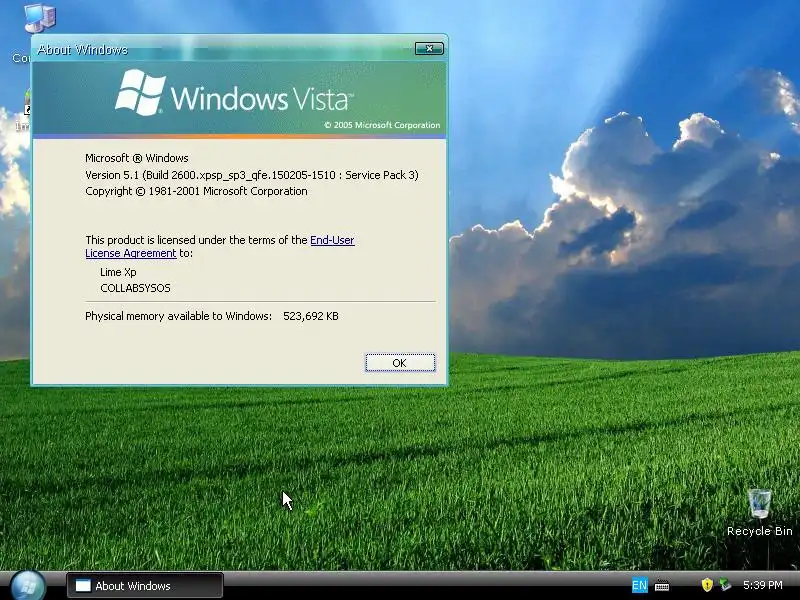Viewport: 800px width, 600px height.
Task: Click the '523,692 KB' memory value
Action: (311, 316)
